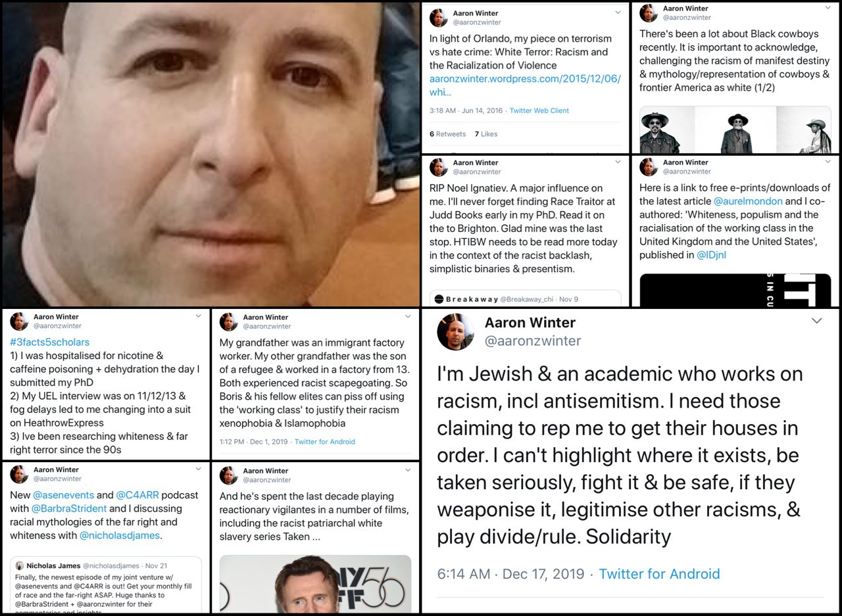Screen dimensions: 842x616
Task: Click the large avatar on the 'I'm Jewish' tweet
Action: (456, 331)
